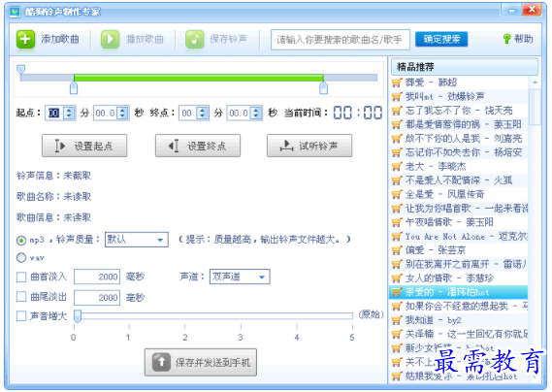
Task: Click the help question mark icon
Action: click(x=506, y=39)
